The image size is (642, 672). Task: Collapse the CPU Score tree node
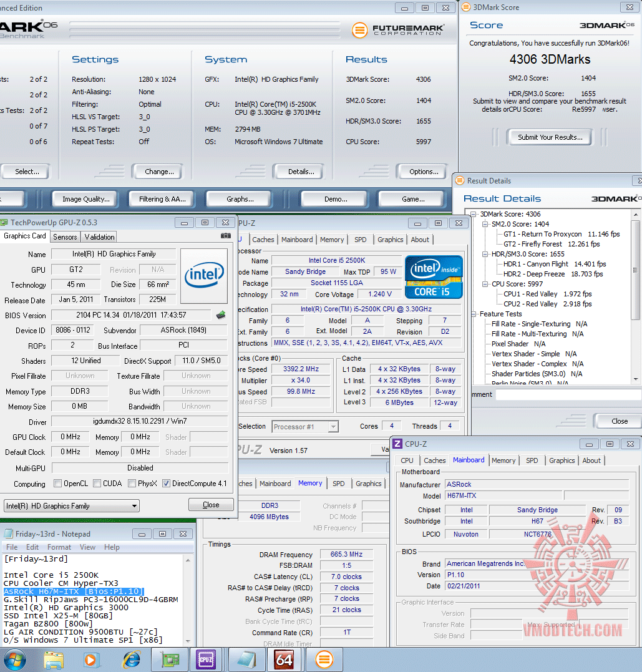click(486, 284)
